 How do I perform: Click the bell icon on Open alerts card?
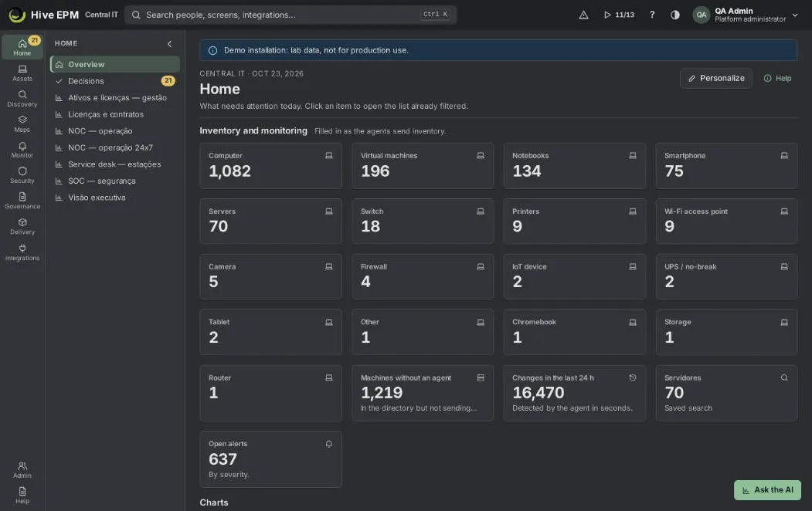[329, 444]
